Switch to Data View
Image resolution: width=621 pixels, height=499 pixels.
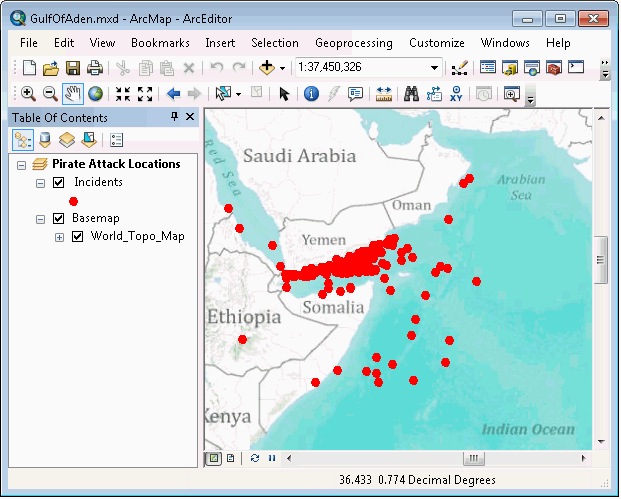click(214, 459)
